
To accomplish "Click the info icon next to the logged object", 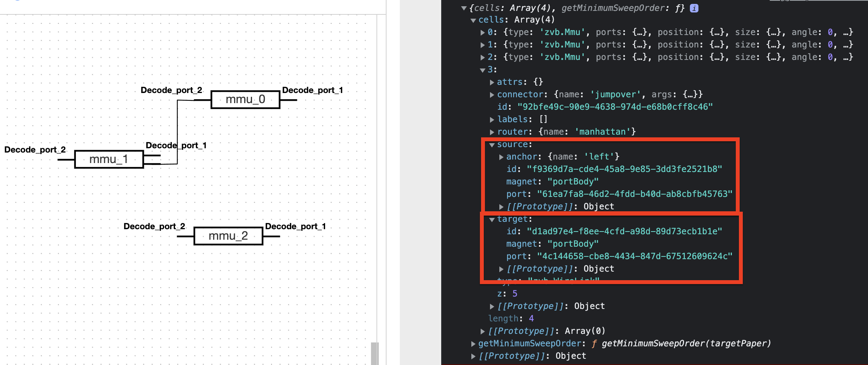I will [693, 8].
